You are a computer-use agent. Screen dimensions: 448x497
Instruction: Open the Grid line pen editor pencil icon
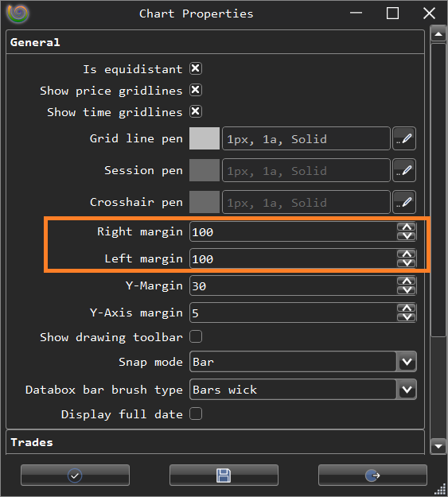coord(404,138)
